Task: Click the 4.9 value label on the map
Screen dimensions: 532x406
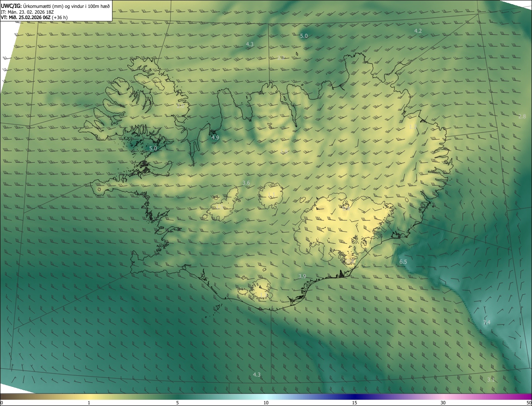Action: [x=215, y=137]
